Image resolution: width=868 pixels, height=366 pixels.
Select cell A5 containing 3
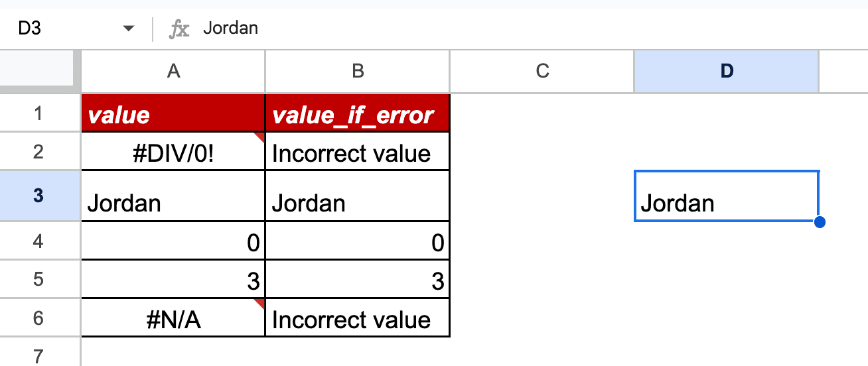coord(173,281)
